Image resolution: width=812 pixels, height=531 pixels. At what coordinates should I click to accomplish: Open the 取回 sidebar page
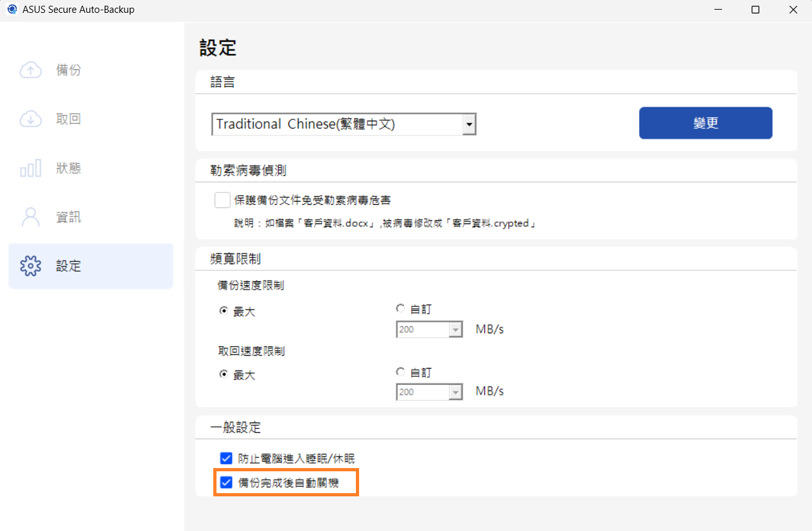click(x=91, y=119)
